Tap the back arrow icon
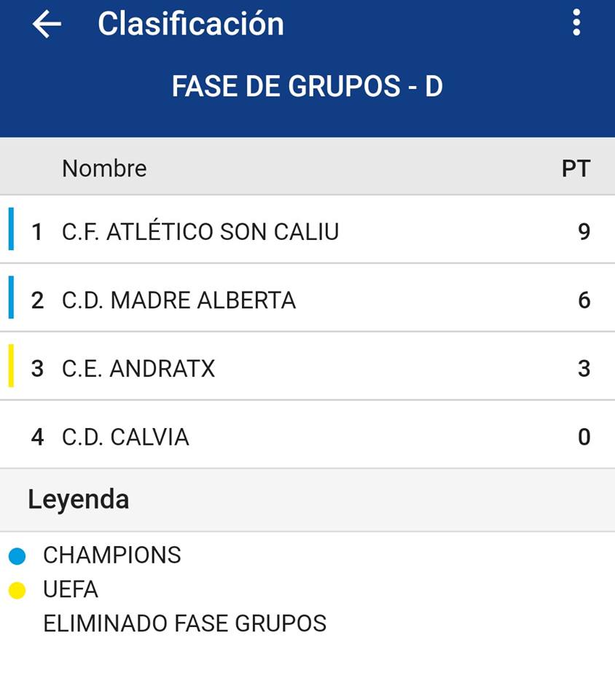 pyautogui.click(x=47, y=24)
